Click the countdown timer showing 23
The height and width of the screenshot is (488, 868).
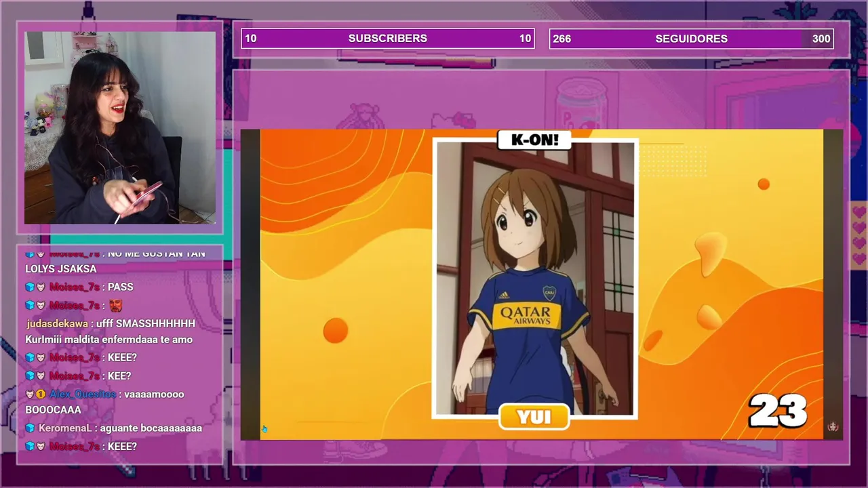[778, 411]
